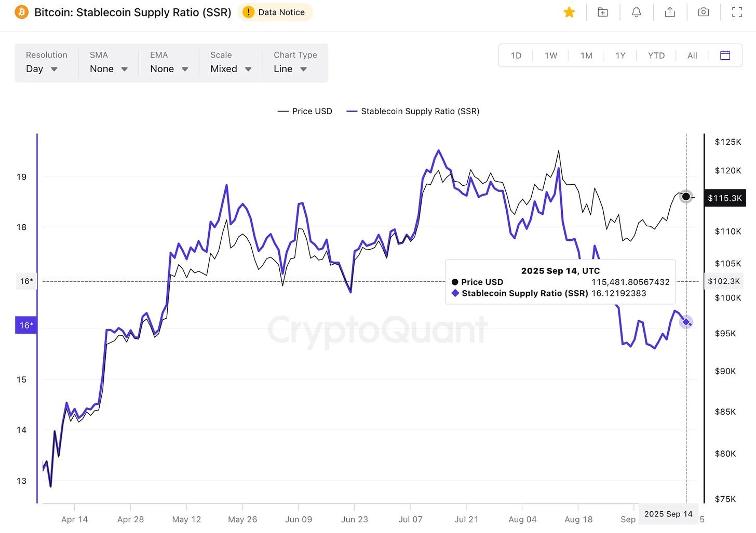Expand the EMA dropdown
This screenshot has height=533, width=756.
169,69
